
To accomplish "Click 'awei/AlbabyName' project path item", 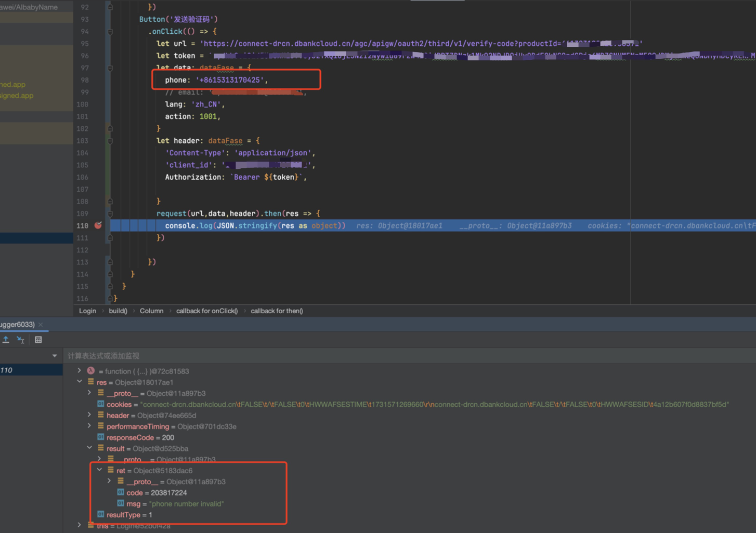I will [29, 7].
